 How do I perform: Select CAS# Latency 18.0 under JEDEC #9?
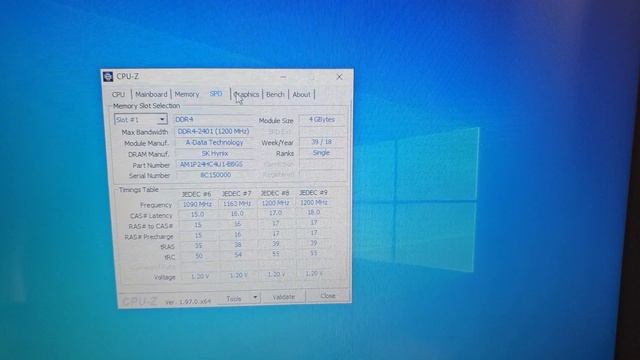313,212
